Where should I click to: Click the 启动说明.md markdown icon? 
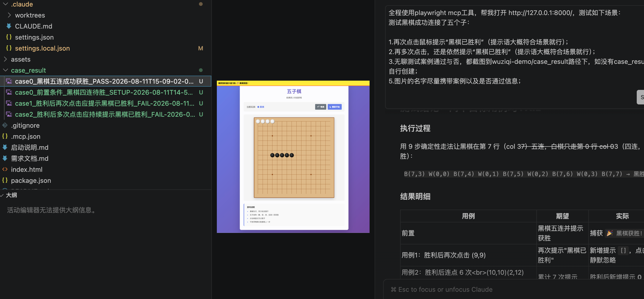coord(5,147)
